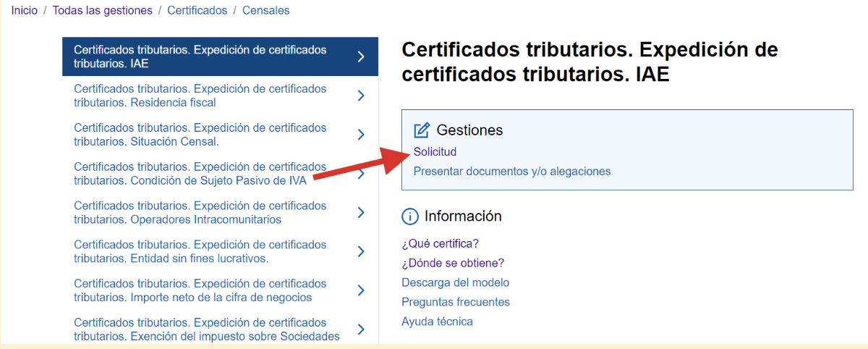Click chevron beside Situación Censal item
Image resolution: width=868 pixels, height=349 pixels.
pos(361,135)
